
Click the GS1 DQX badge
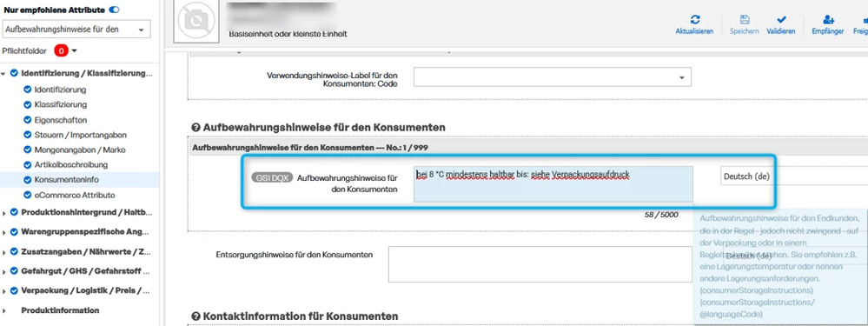point(272,178)
